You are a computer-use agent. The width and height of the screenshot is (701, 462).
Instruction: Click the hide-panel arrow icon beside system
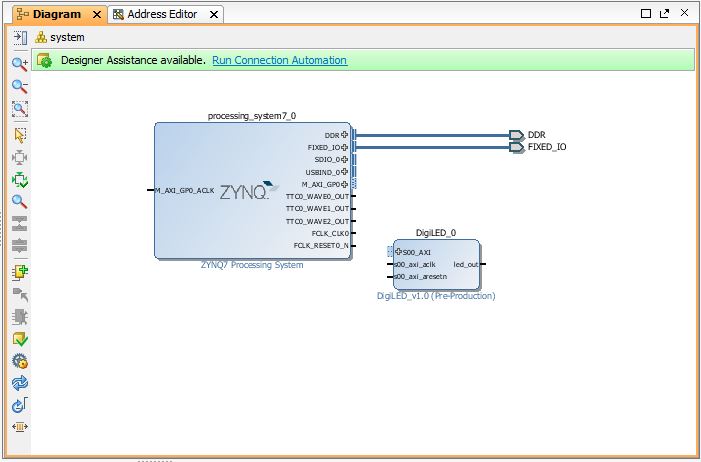(20, 37)
